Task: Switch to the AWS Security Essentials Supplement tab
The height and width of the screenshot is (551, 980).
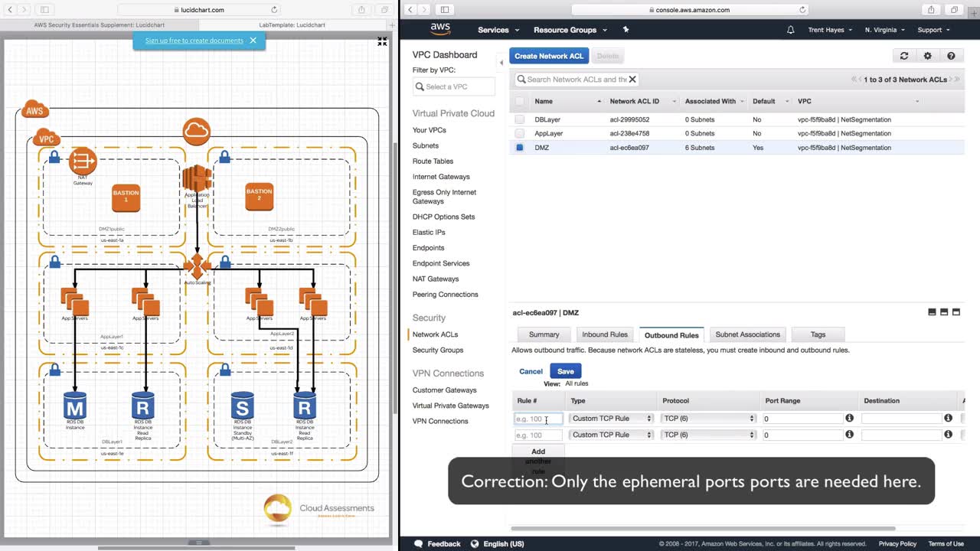Action: (x=100, y=25)
